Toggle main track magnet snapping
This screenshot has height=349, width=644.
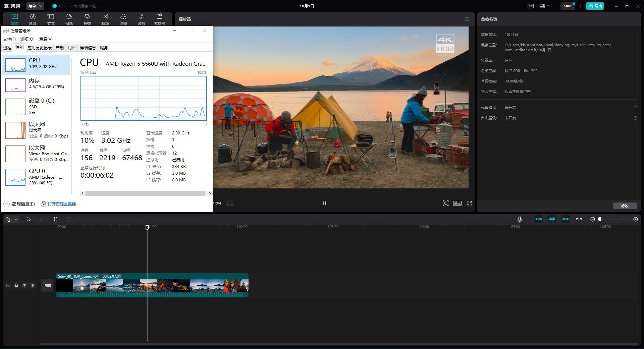(x=538, y=219)
